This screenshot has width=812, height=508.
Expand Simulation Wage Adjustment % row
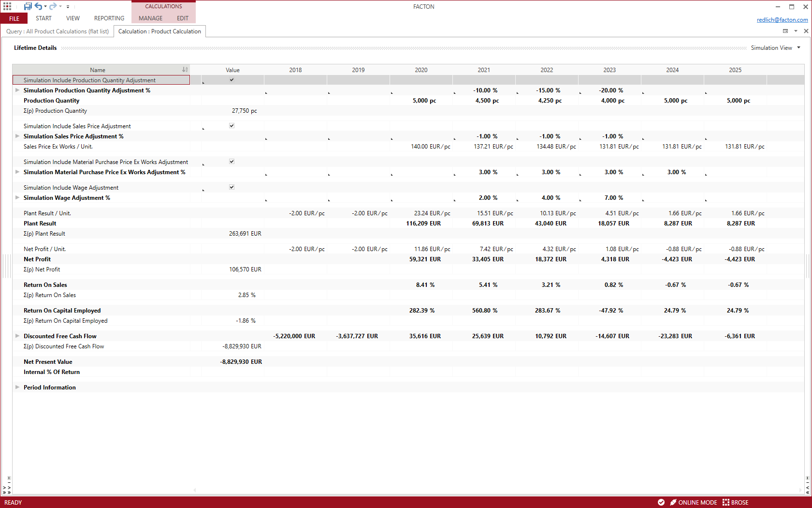click(x=17, y=197)
